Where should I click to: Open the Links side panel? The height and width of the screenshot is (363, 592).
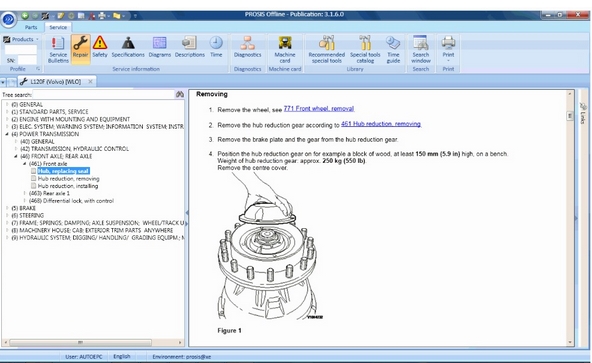583,113
